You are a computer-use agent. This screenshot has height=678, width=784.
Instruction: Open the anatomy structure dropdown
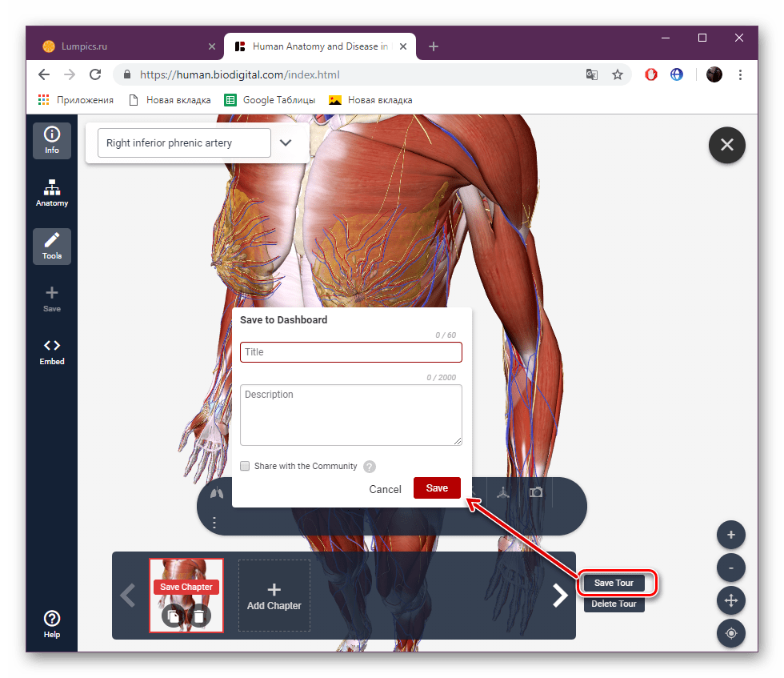tap(286, 142)
